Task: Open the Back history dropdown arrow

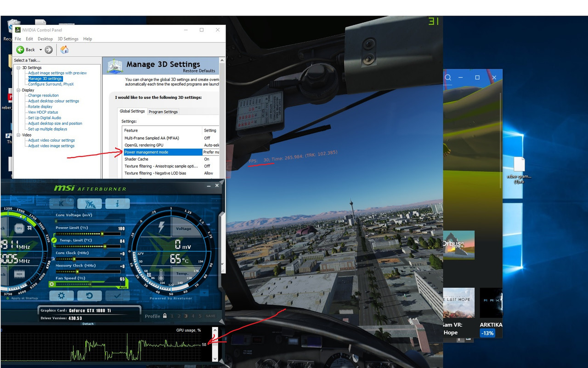Action: pyautogui.click(x=40, y=50)
